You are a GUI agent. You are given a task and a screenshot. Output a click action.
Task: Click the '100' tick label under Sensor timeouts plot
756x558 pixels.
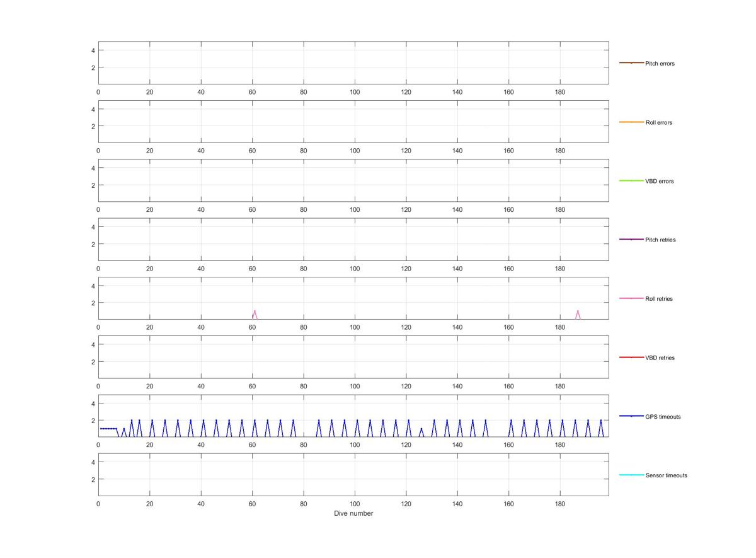tap(355, 504)
